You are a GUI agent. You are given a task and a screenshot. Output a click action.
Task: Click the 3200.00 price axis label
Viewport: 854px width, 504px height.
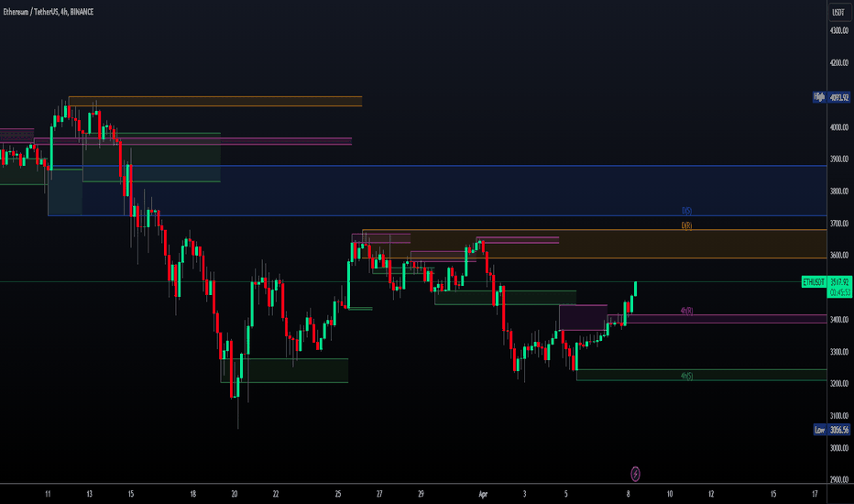pyautogui.click(x=839, y=384)
